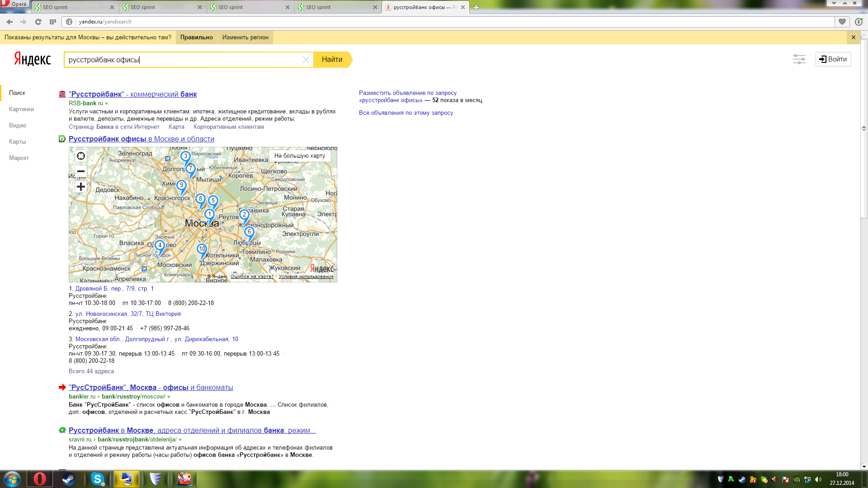Open ул. Новокосинская, 32/7 address link
868x488 pixels.
point(128,314)
